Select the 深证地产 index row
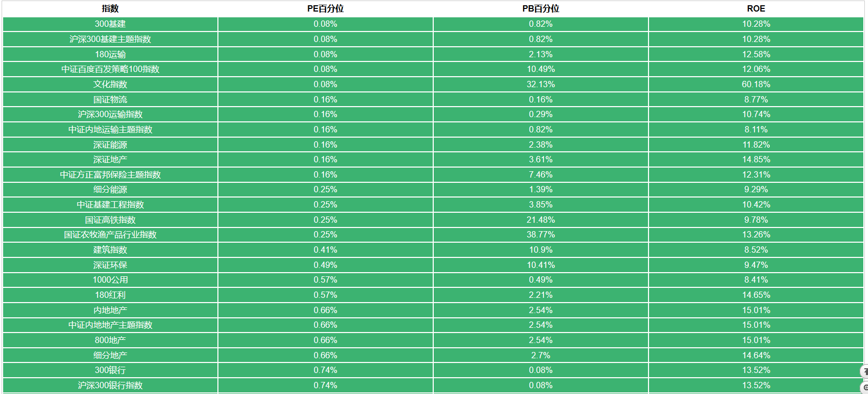This screenshot has width=868, height=394. point(433,160)
